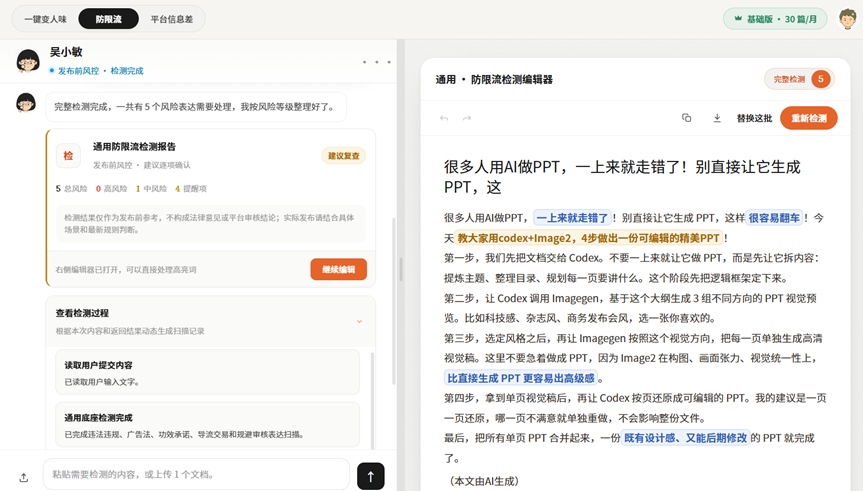Click the 重新检测 button

(809, 118)
